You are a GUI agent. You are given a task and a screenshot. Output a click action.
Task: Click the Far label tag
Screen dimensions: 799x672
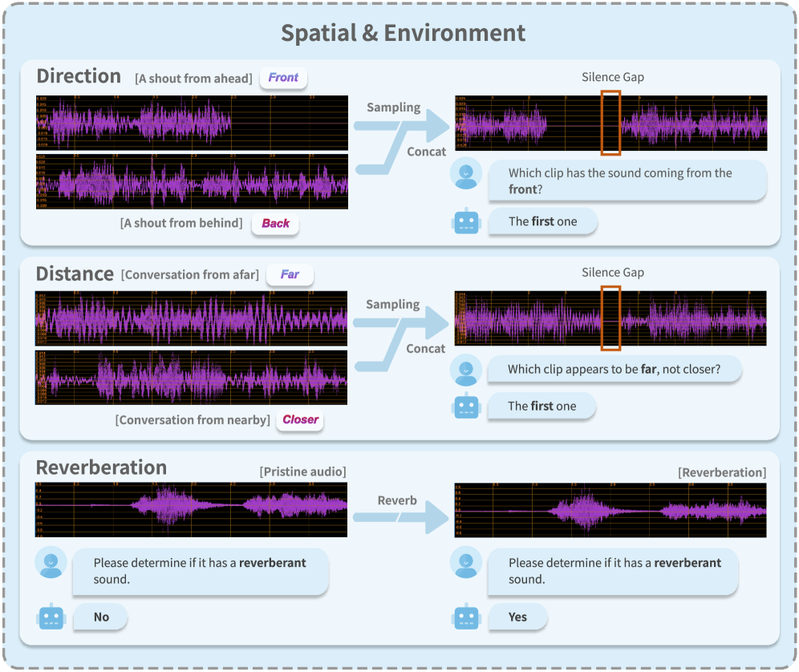tap(290, 275)
